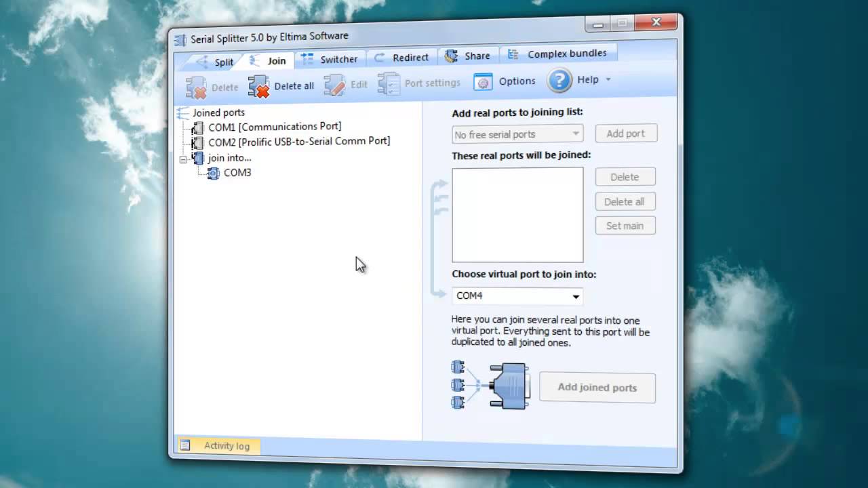The height and width of the screenshot is (488, 868).
Task: Select COM1 Communications Port in tree
Action: (x=275, y=127)
